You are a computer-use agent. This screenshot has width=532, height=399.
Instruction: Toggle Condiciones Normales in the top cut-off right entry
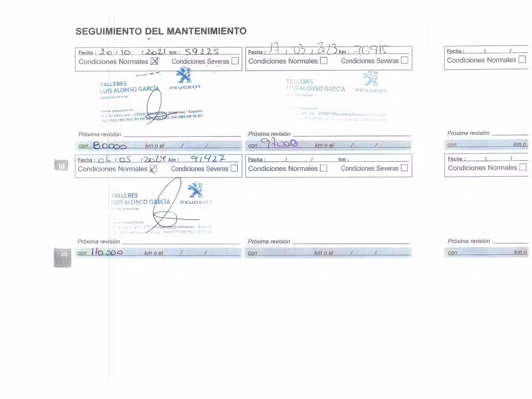522,59
